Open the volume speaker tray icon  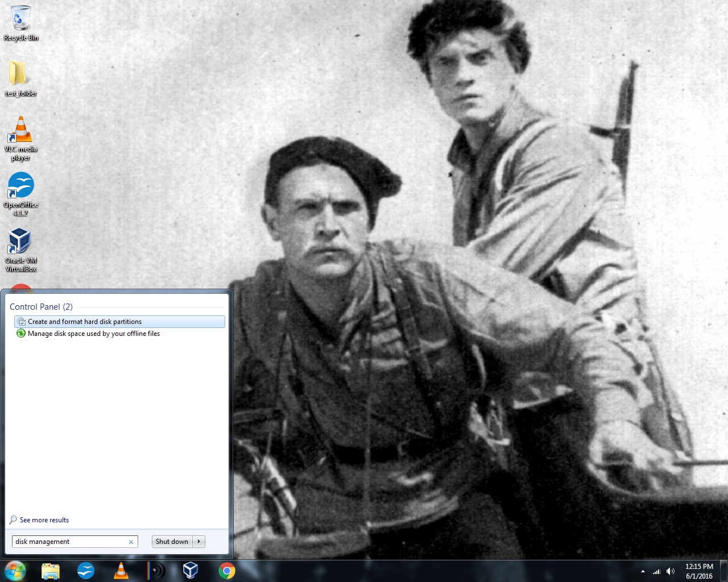pos(671,571)
